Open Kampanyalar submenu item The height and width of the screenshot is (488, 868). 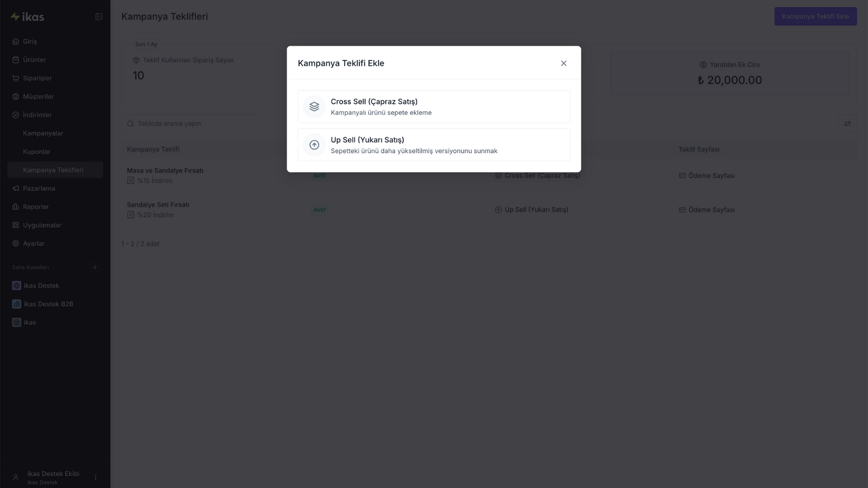pyautogui.click(x=43, y=133)
